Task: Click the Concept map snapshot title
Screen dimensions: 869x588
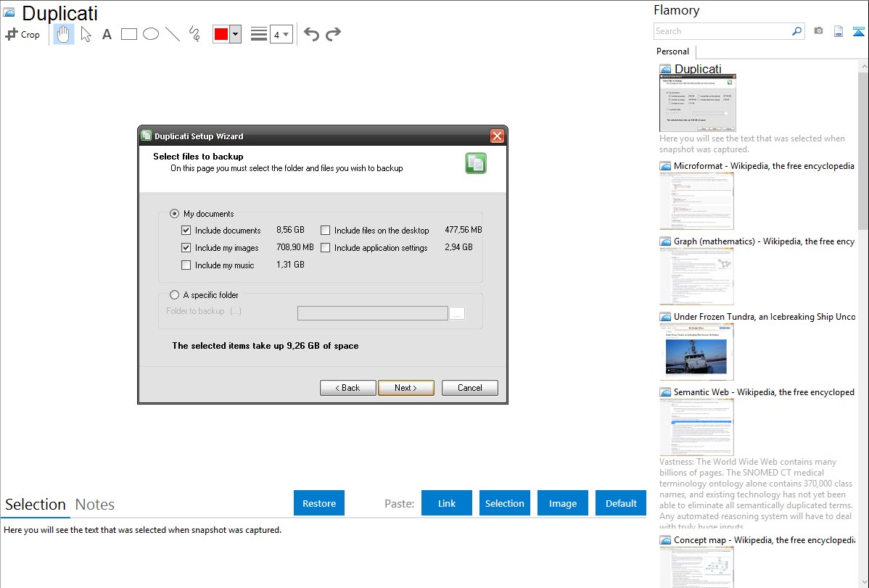Action: click(765, 539)
